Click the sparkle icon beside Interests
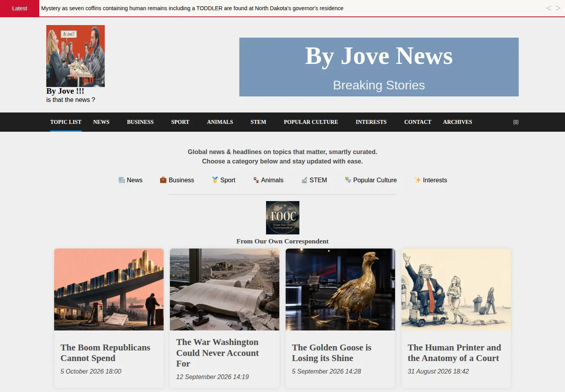This screenshot has height=392, width=565. click(x=418, y=180)
